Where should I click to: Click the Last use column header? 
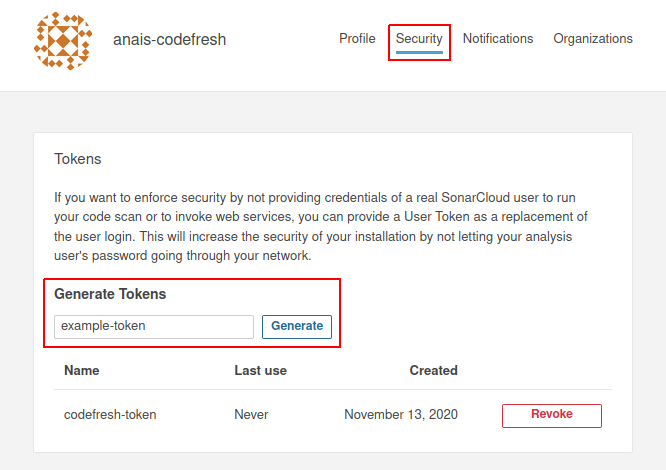260,370
